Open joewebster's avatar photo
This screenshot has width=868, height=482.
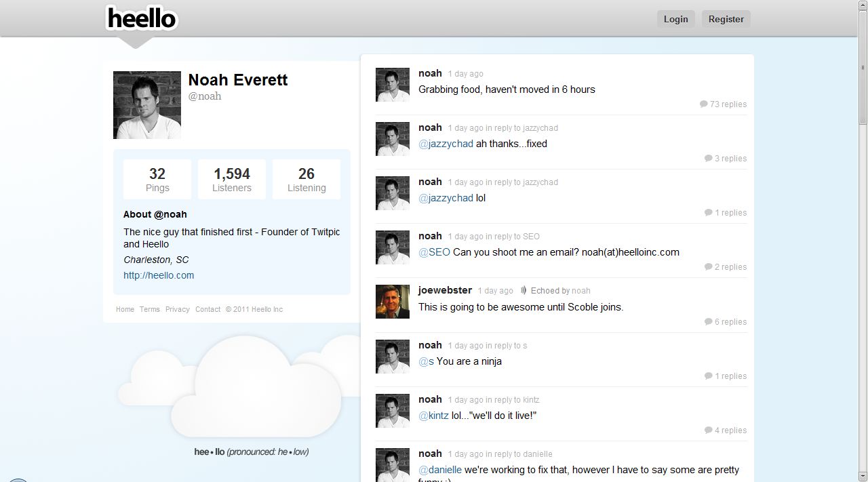coord(393,302)
